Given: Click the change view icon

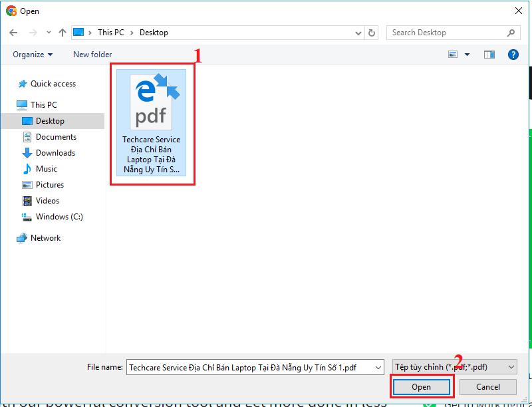Looking at the screenshot, I should [x=454, y=55].
